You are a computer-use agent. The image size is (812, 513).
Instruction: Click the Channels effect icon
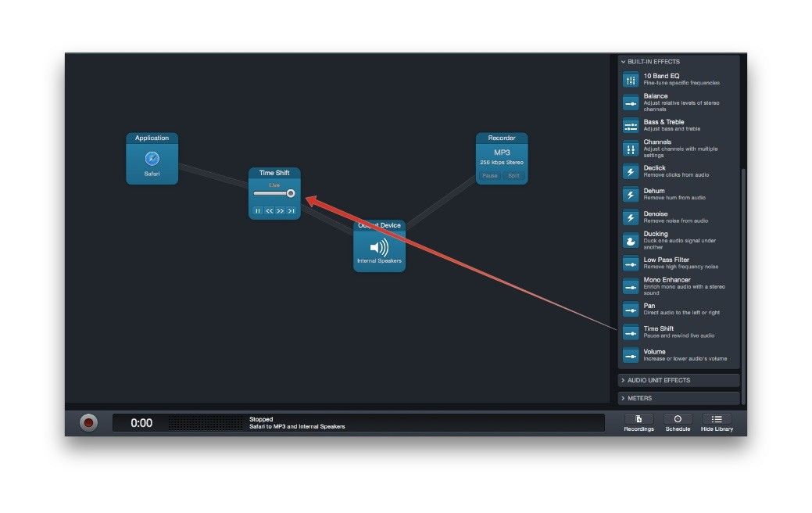pyautogui.click(x=631, y=149)
